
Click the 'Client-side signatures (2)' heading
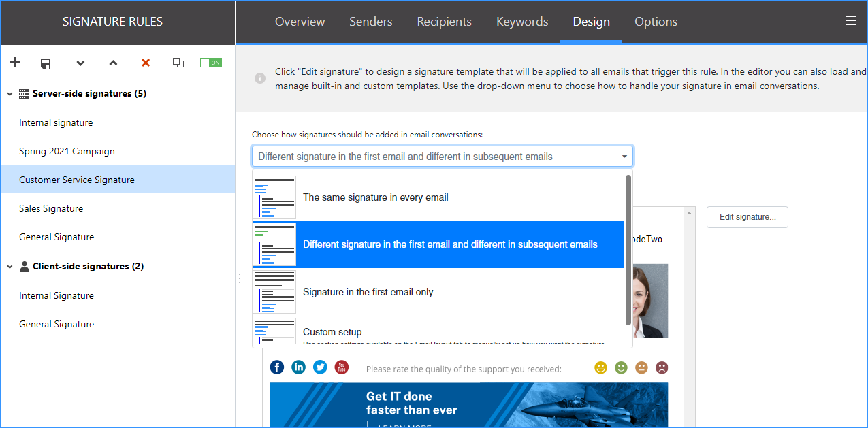(x=89, y=267)
